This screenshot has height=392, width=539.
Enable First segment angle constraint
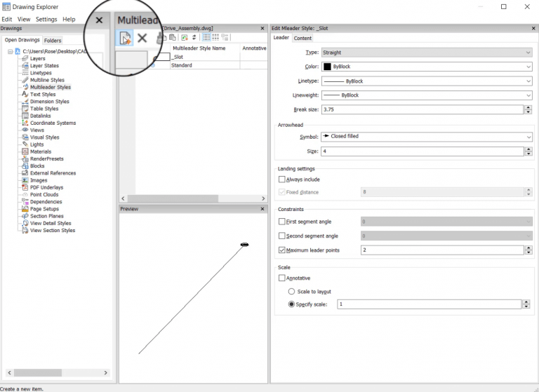pos(282,222)
